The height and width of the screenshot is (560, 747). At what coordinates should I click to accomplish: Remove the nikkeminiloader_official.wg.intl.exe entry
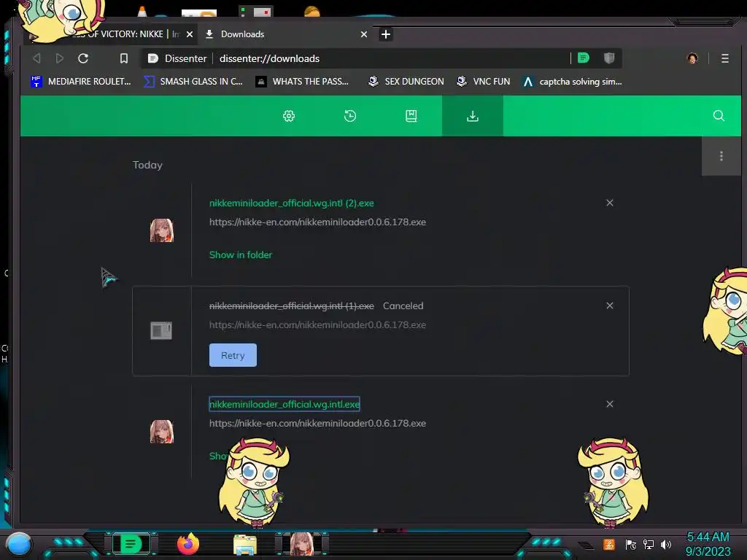(609, 404)
